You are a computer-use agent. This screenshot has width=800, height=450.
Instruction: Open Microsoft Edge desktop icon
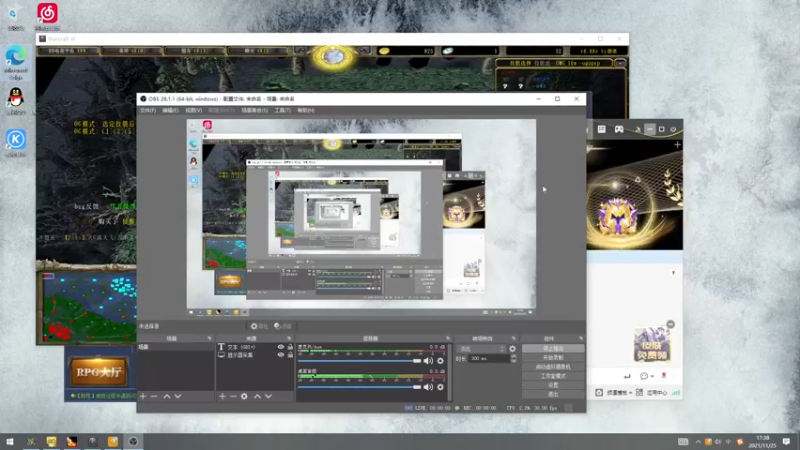click(16, 62)
